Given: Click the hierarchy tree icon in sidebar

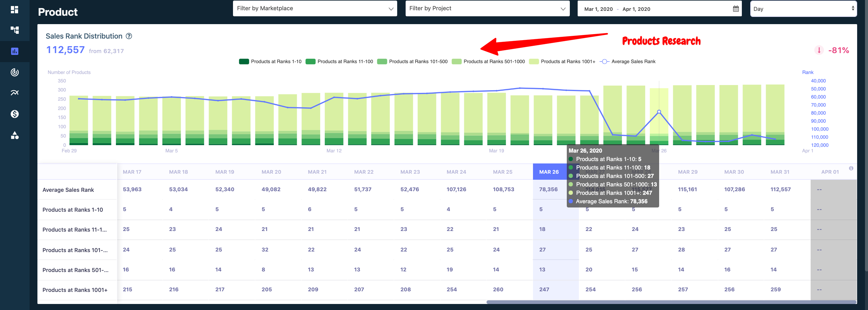Looking at the screenshot, I should pos(14,30).
